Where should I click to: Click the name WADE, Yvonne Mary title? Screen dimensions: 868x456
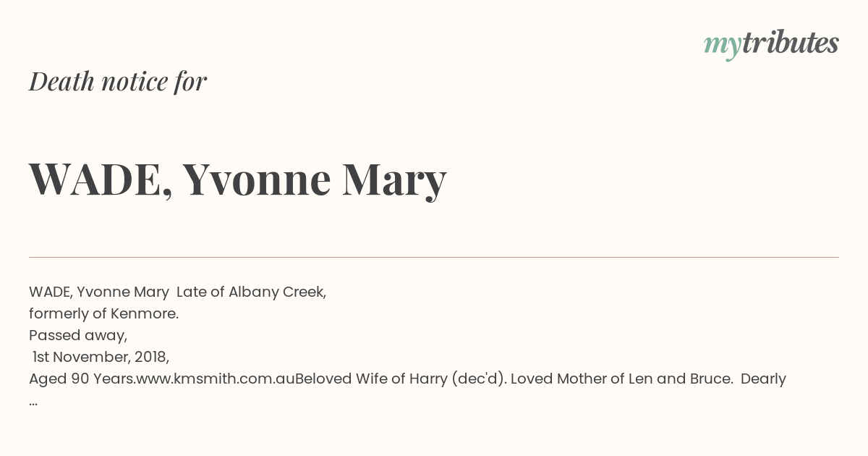pos(238,180)
